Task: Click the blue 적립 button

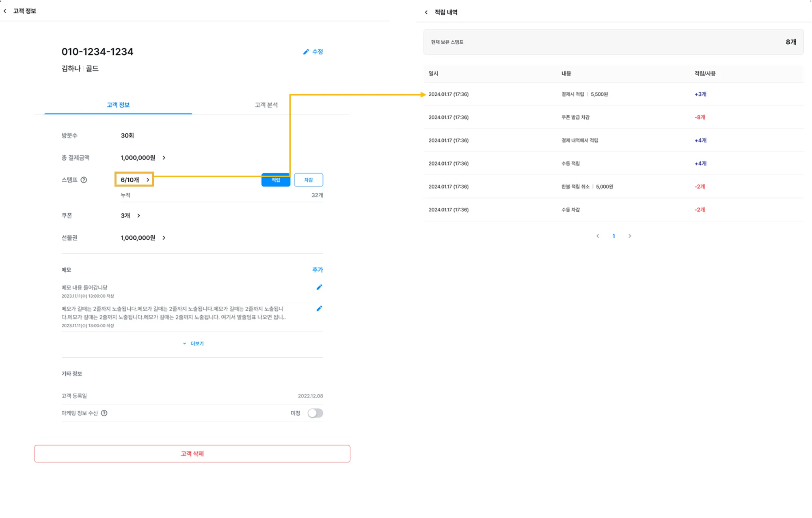Action: tap(276, 180)
